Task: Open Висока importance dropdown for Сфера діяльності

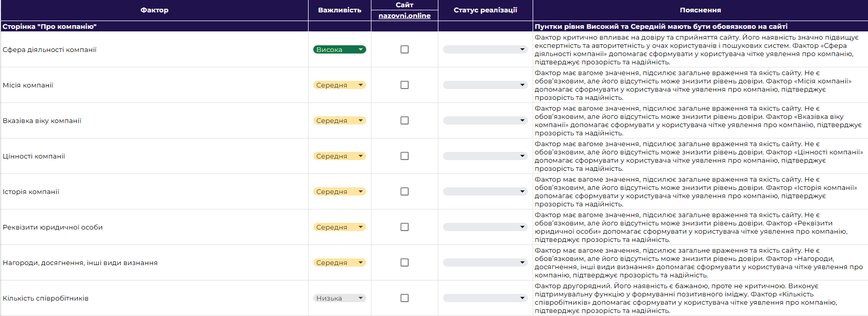Action: point(339,49)
